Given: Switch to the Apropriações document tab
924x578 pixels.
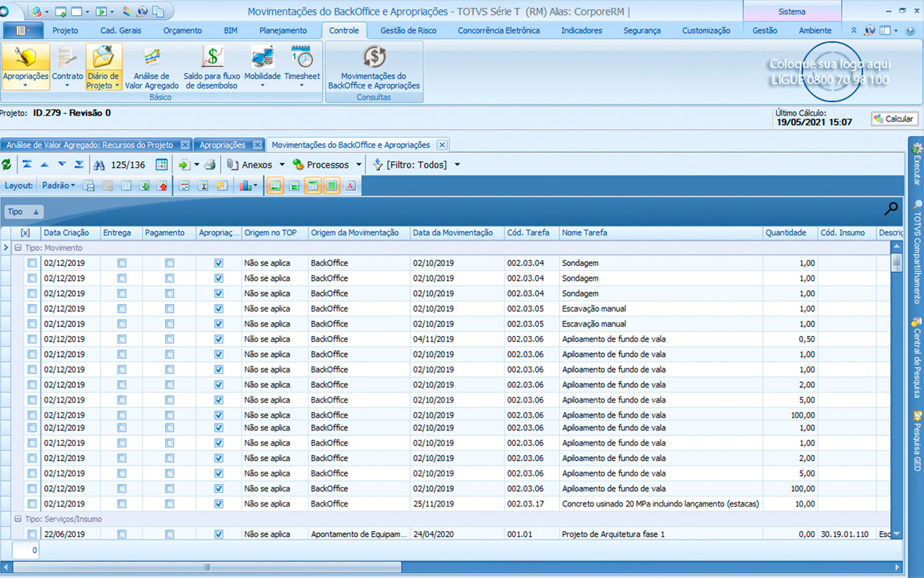Looking at the screenshot, I should point(229,145).
